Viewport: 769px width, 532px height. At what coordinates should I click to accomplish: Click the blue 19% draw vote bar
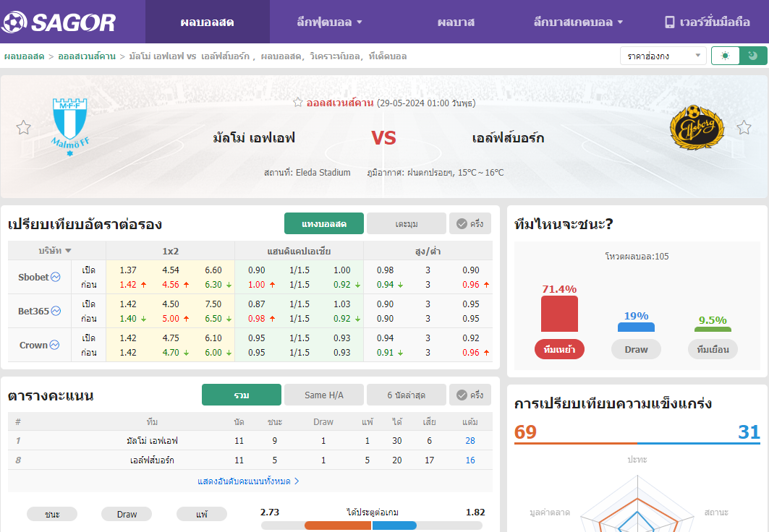coord(636,327)
